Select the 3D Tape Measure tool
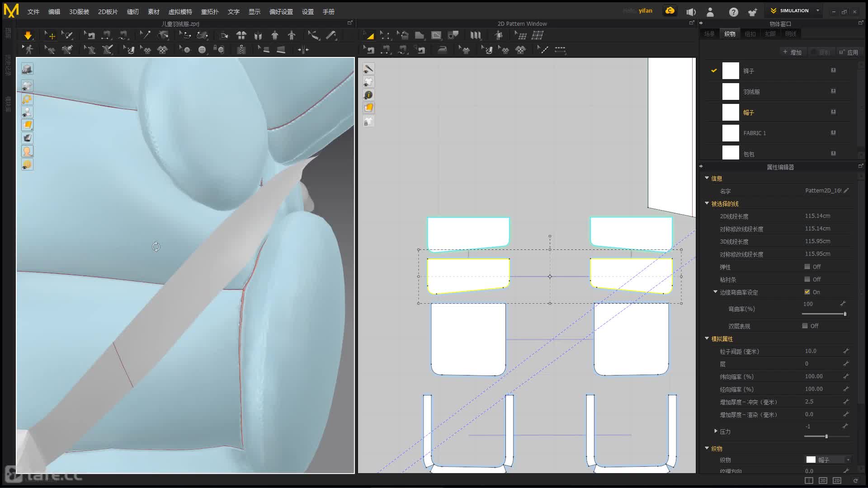The height and width of the screenshot is (488, 868). click(331, 35)
